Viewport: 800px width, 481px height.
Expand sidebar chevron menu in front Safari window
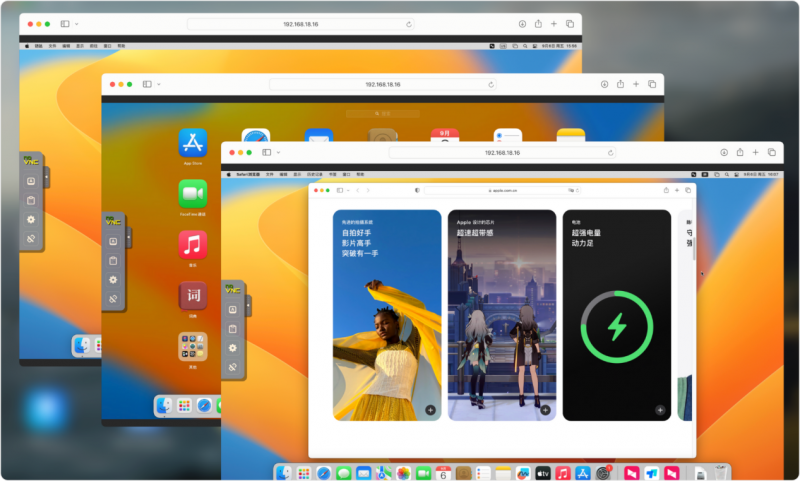[278, 153]
